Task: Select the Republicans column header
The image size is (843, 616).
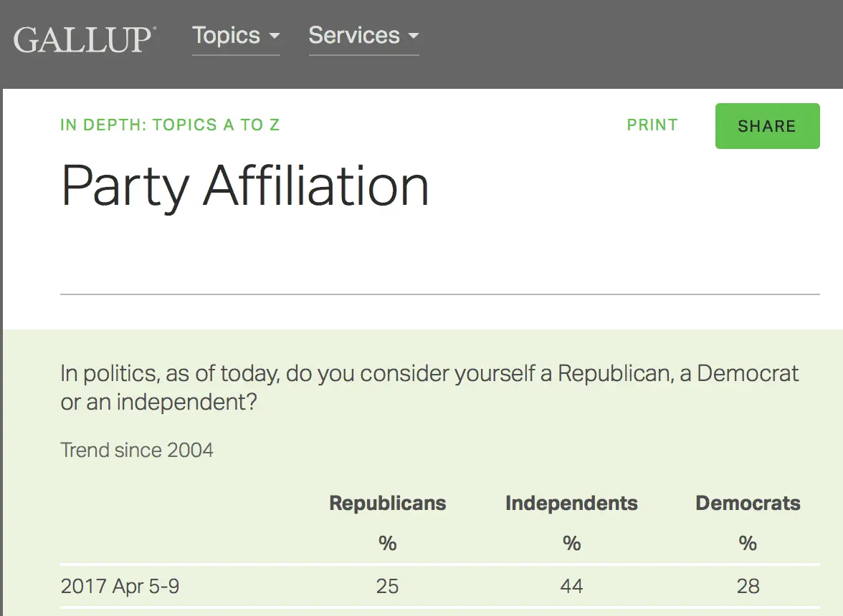Action: pos(387,503)
